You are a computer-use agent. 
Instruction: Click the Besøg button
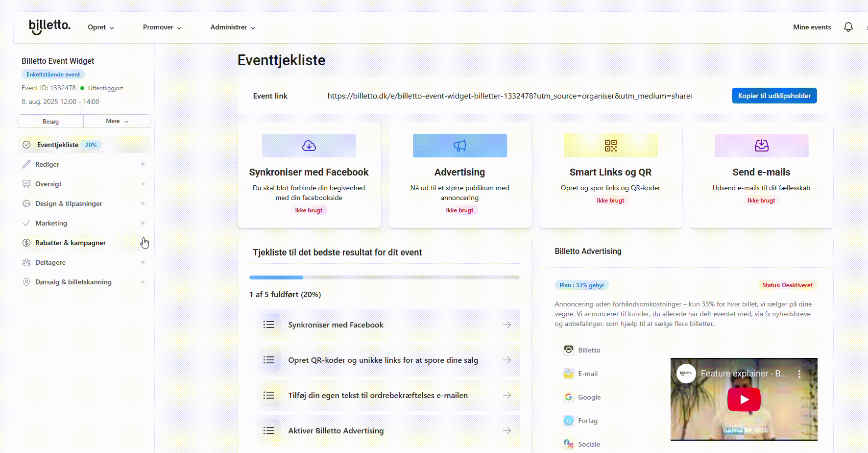coord(50,121)
